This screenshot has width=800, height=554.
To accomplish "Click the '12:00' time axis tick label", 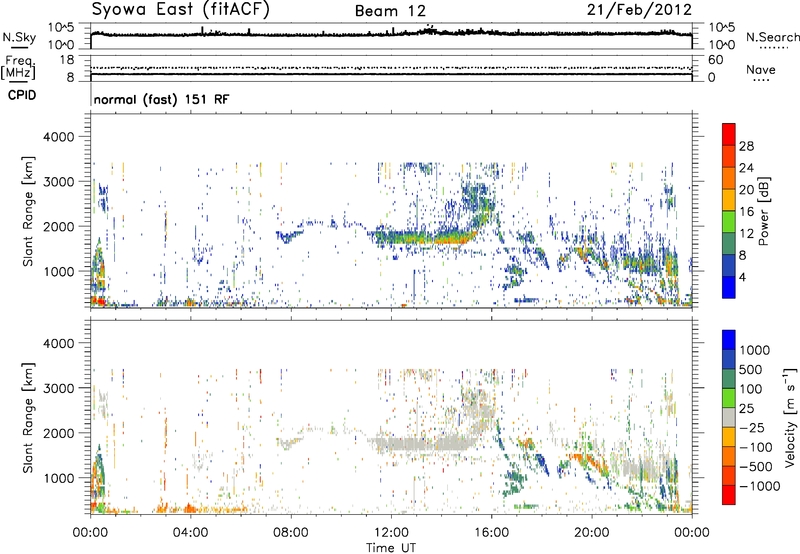I will point(391,533).
